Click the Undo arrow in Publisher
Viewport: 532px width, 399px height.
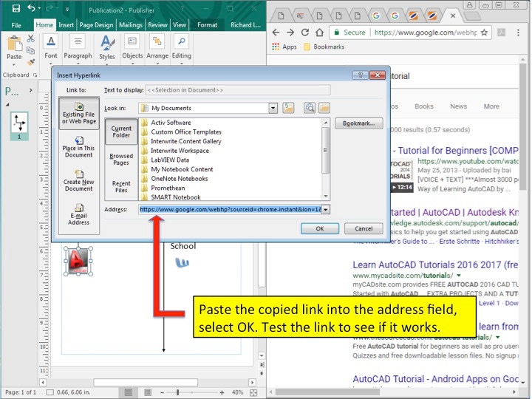[32, 8]
